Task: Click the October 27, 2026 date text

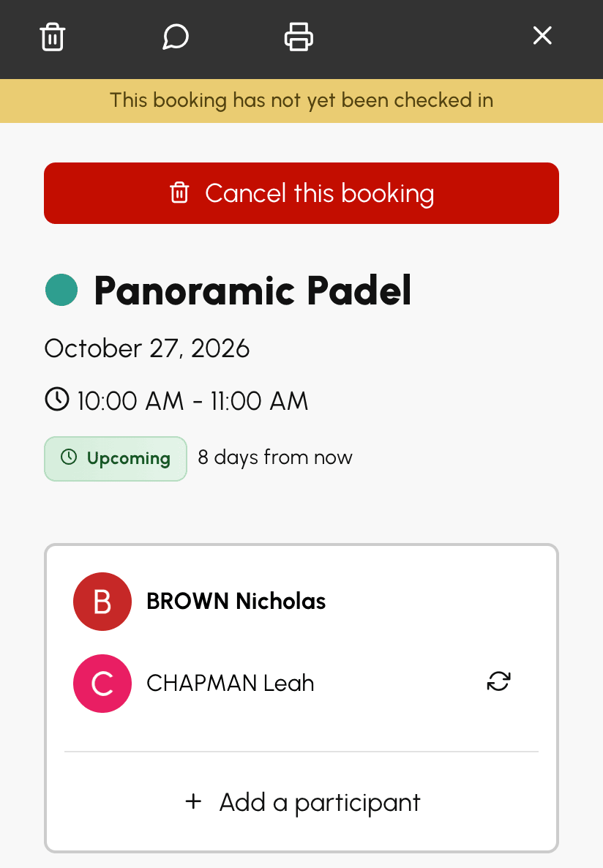Action: (147, 349)
